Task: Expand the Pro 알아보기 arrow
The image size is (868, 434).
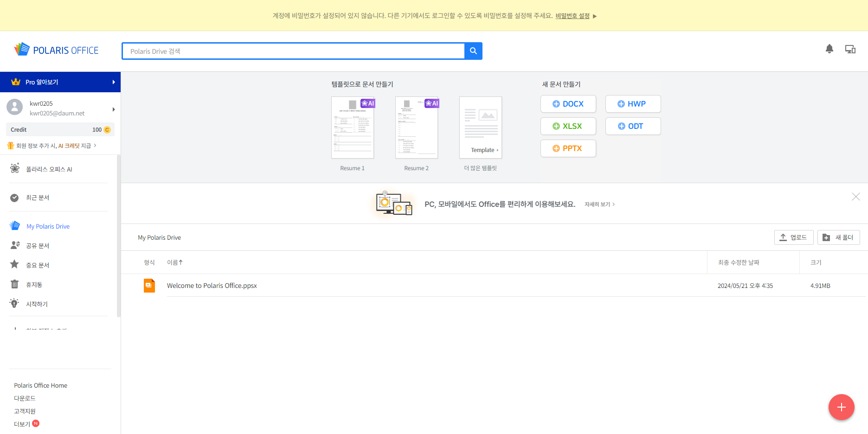Action: coord(114,82)
